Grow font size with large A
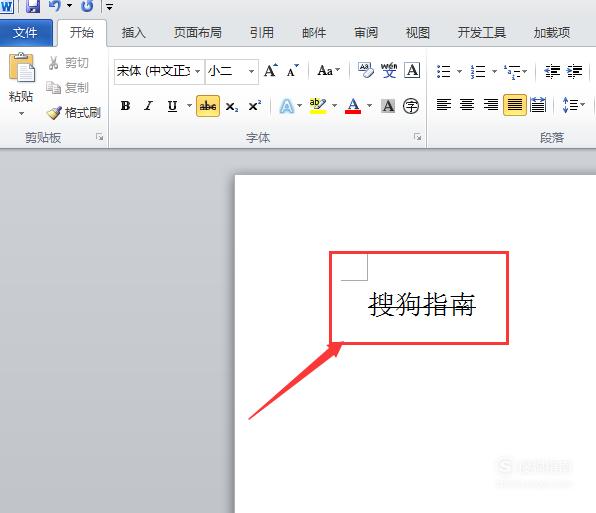Viewport: 596px width, 513px height. click(271, 71)
